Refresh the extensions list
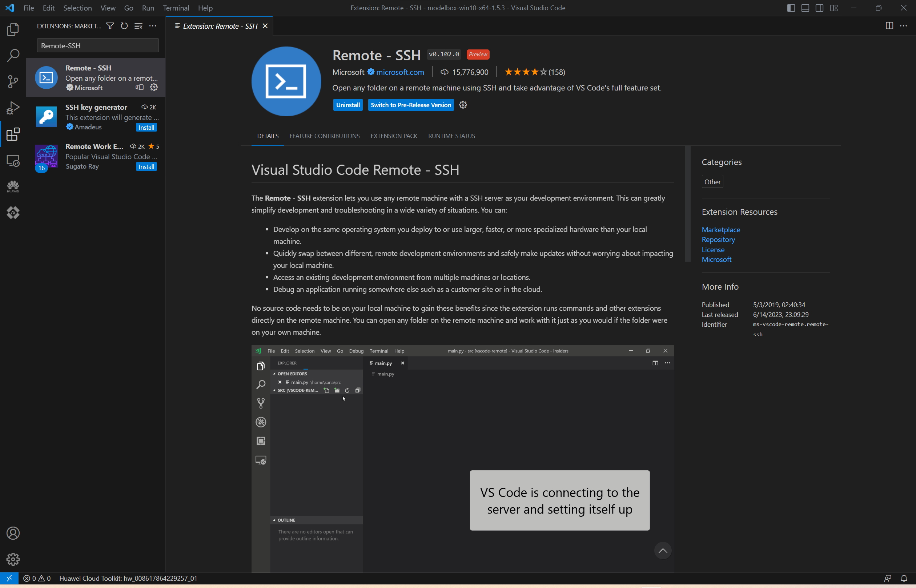Image resolution: width=916 pixels, height=588 pixels. [124, 26]
